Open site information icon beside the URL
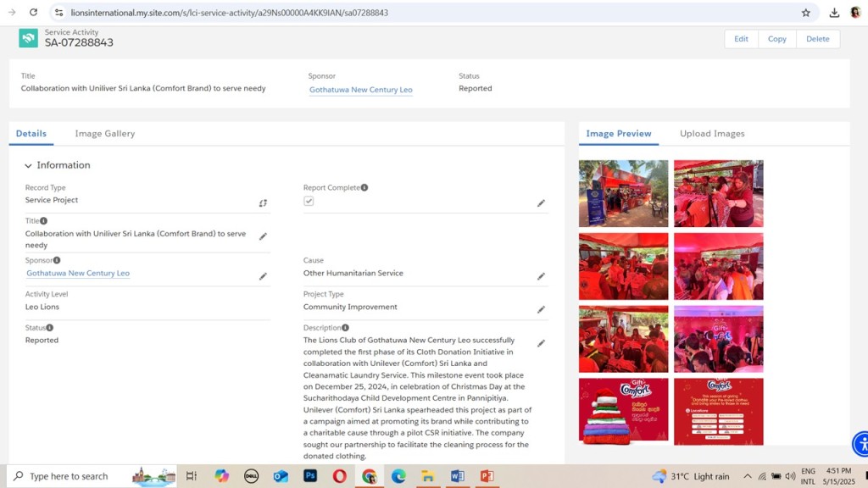This screenshot has height=488, width=868. 58,12
